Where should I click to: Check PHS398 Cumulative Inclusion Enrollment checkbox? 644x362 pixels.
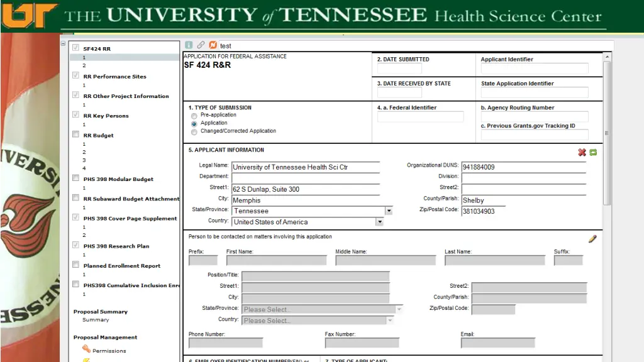[x=75, y=285]
